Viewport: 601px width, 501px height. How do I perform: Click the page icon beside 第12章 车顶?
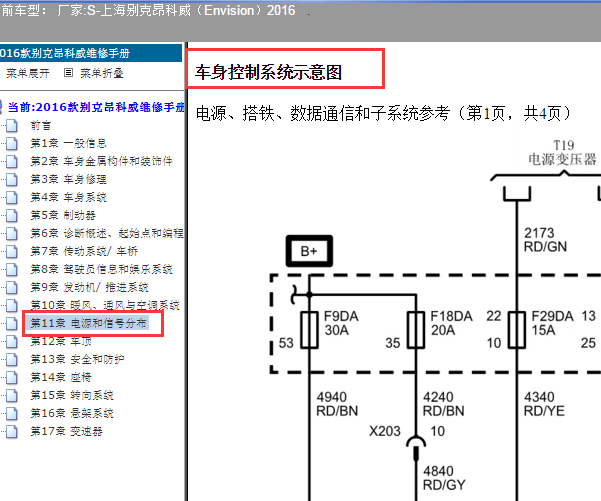pos(12,342)
